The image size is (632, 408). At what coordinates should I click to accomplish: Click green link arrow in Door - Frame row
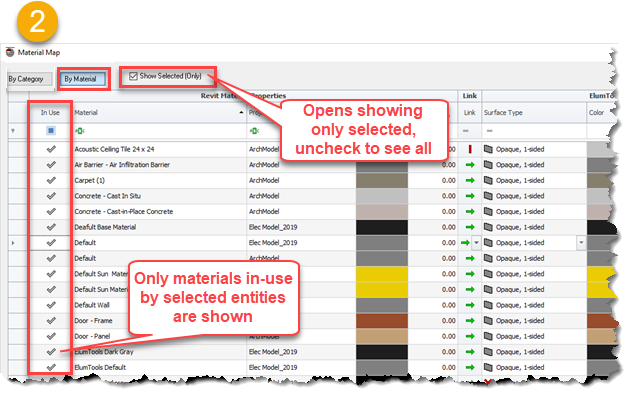(x=467, y=320)
